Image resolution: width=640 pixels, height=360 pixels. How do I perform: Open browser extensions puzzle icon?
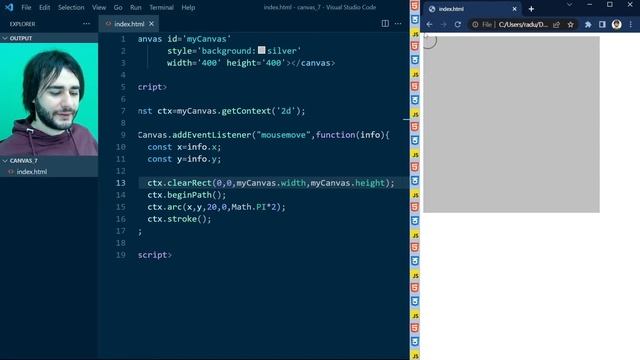pyautogui.click(x=588, y=24)
